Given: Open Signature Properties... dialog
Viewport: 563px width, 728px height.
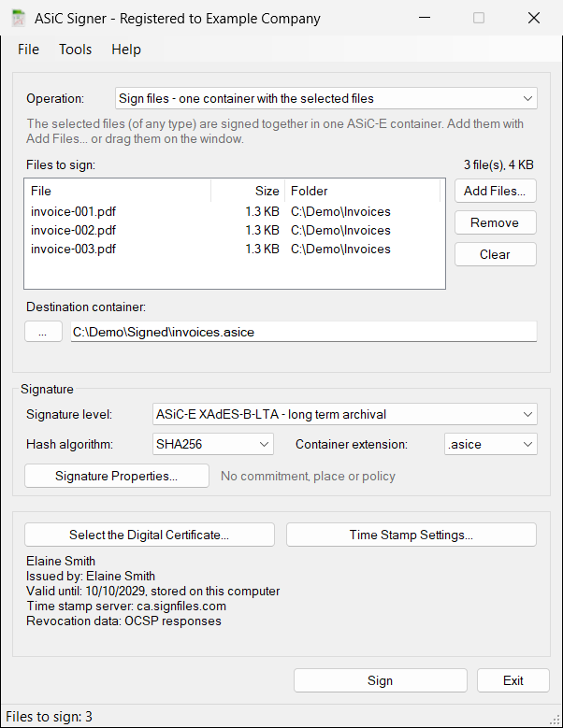Looking at the screenshot, I should [x=117, y=476].
